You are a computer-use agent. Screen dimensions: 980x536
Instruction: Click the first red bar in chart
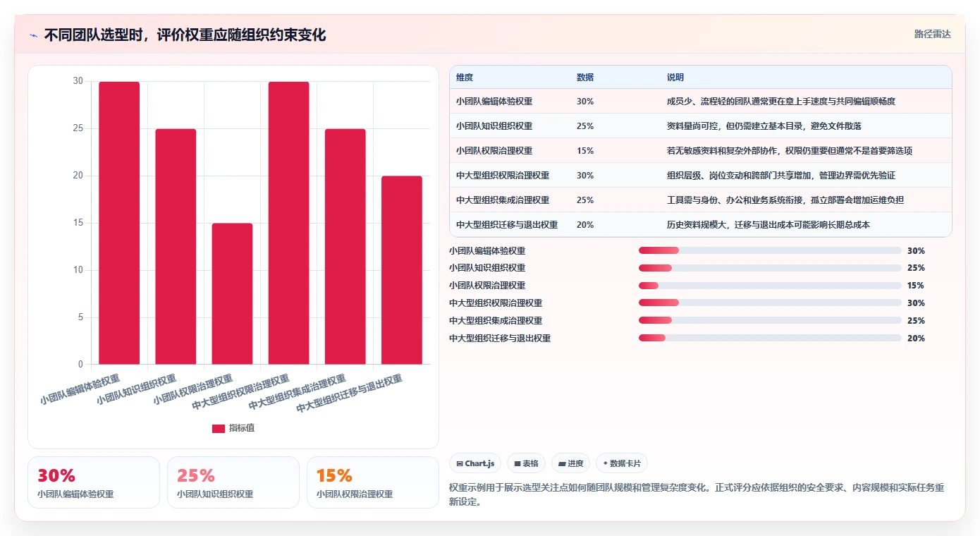(x=119, y=223)
